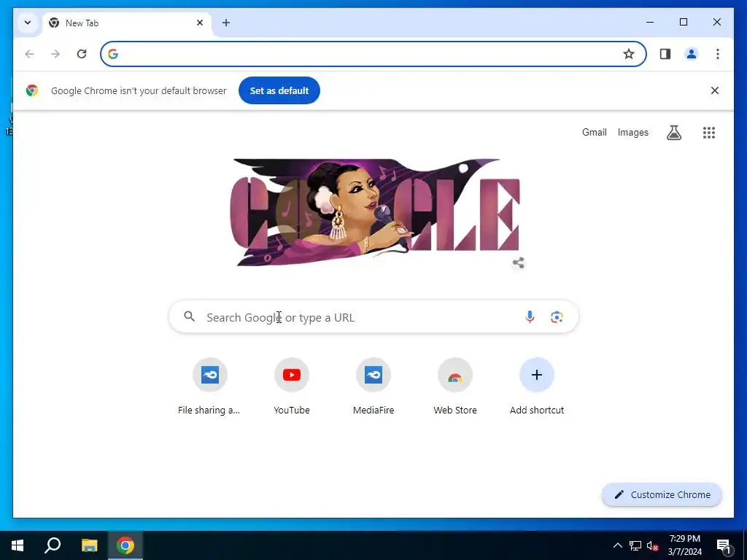This screenshot has width=747, height=560.
Task: Select the New Tab tab
Action: pyautogui.click(x=127, y=23)
